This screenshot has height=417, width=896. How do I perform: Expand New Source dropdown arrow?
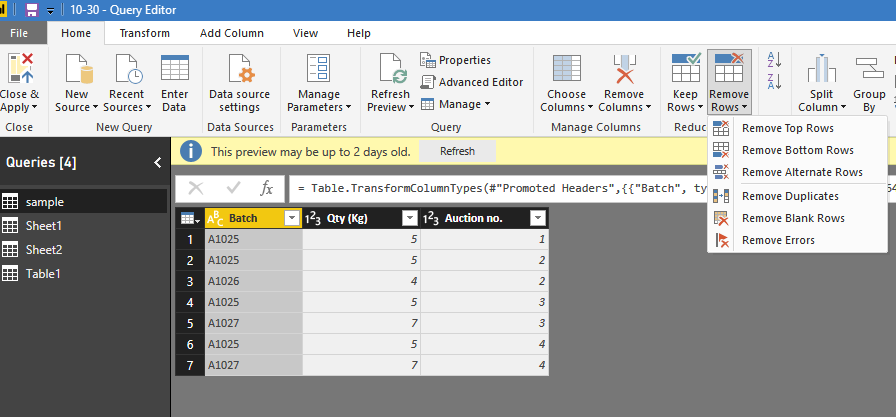(x=95, y=108)
